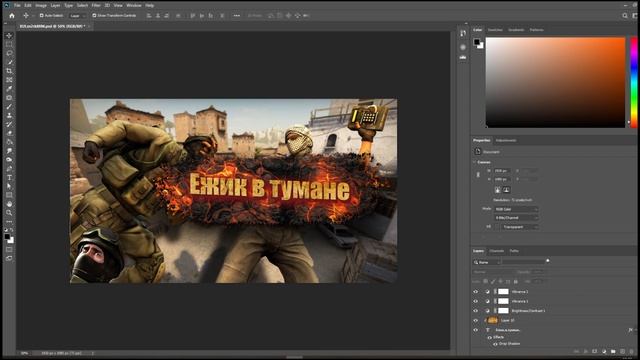Image resolution: width=640 pixels, height=360 pixels.
Task: Click the foreground color swatch in toolbox
Action: pyautogui.click(x=7, y=237)
